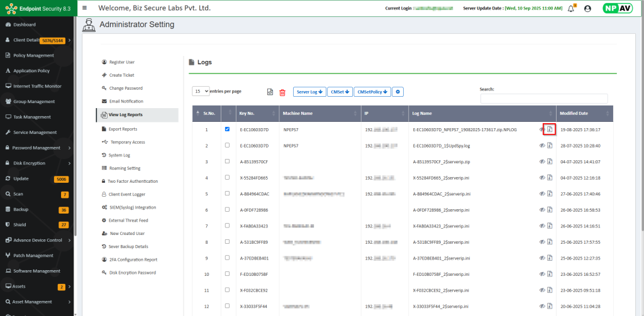This screenshot has width=644, height=316.
Task: View the UpdSpy.log file with eye icon
Action: pyautogui.click(x=541, y=145)
